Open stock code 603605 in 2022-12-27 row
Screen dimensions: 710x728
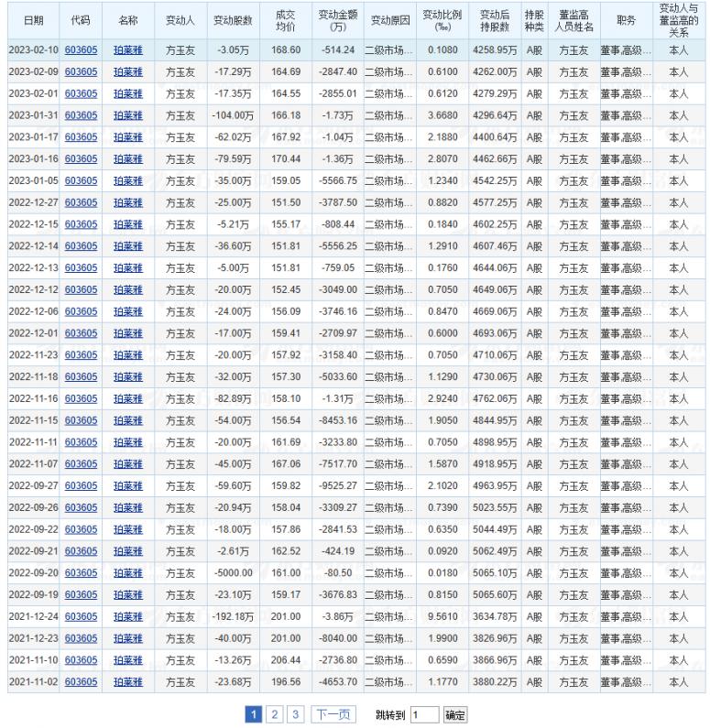pos(81,202)
